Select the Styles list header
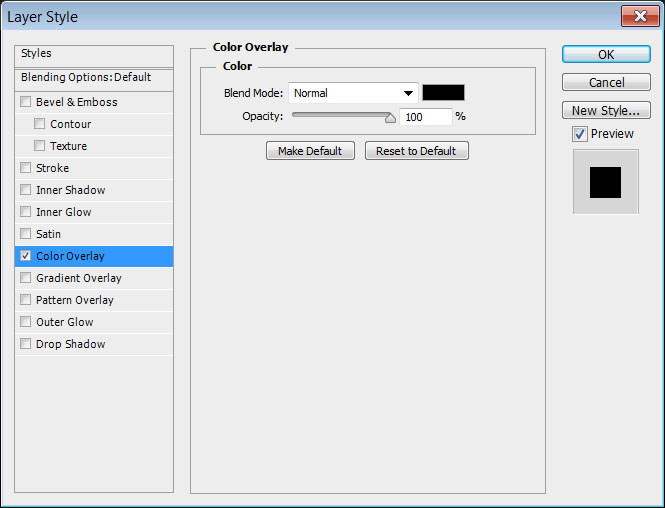 pyautogui.click(x=36, y=53)
